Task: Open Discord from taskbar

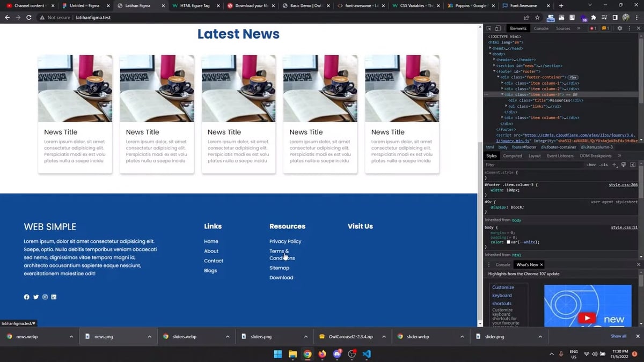Action: click(337, 354)
